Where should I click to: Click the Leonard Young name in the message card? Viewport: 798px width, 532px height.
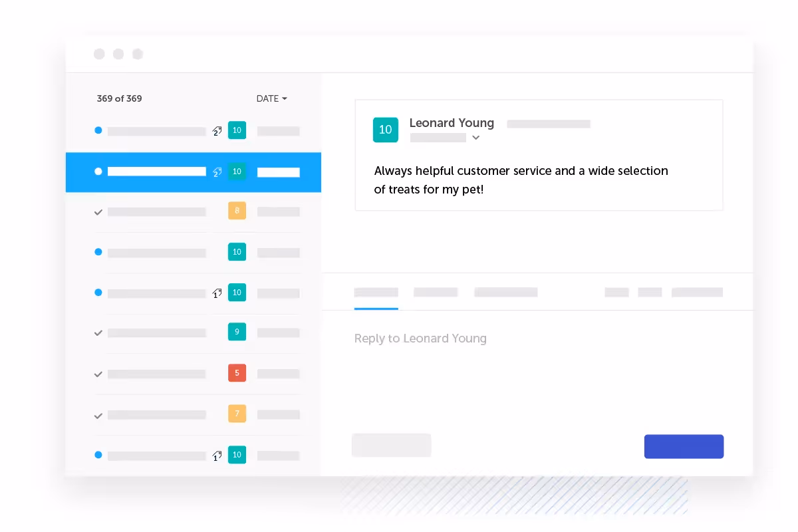pyautogui.click(x=452, y=123)
